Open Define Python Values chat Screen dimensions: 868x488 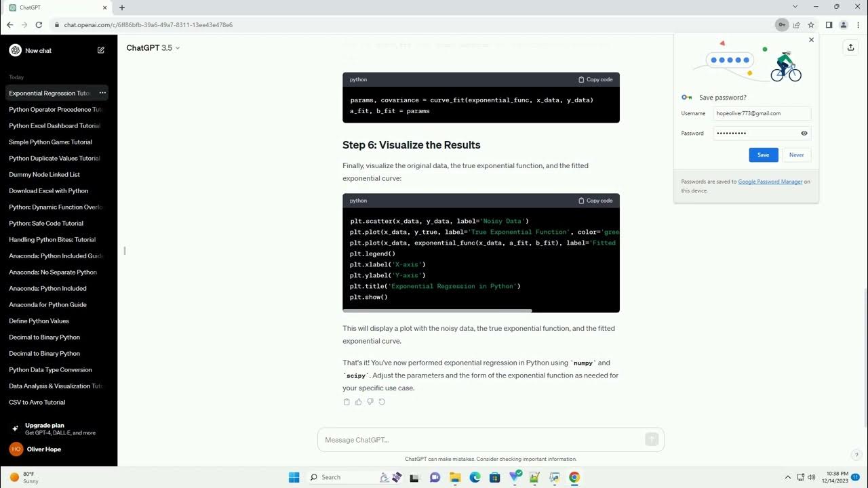pyautogui.click(x=56, y=321)
